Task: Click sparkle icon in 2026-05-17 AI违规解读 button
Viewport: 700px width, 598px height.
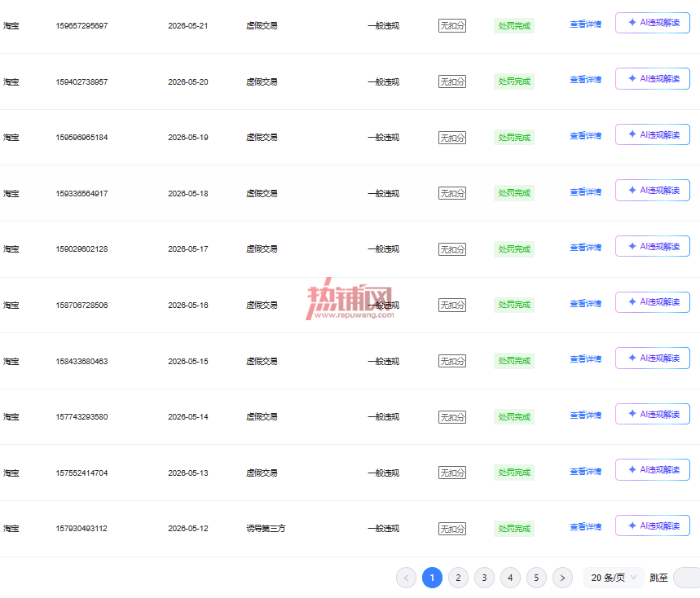Action: [632, 246]
